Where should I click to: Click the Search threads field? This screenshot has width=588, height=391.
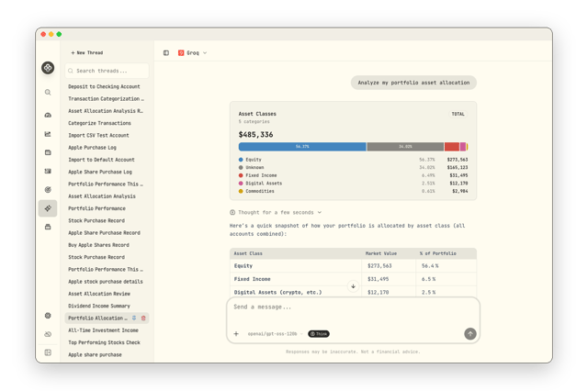click(107, 71)
